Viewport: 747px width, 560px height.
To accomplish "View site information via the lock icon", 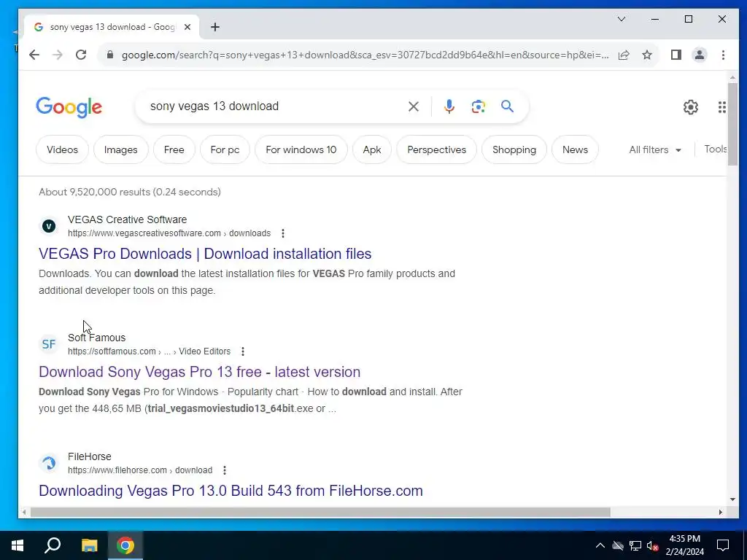I will 110,55.
